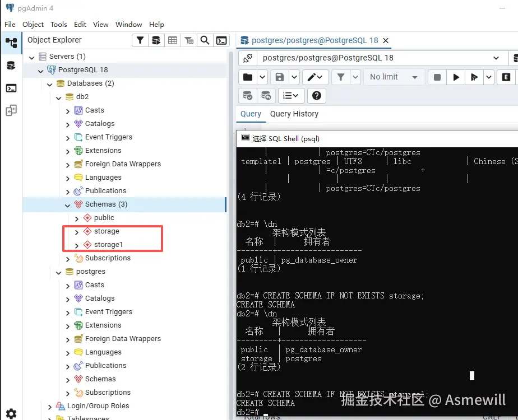518x420 pixels.
Task: Select Languages under db2
Action: pos(103,177)
